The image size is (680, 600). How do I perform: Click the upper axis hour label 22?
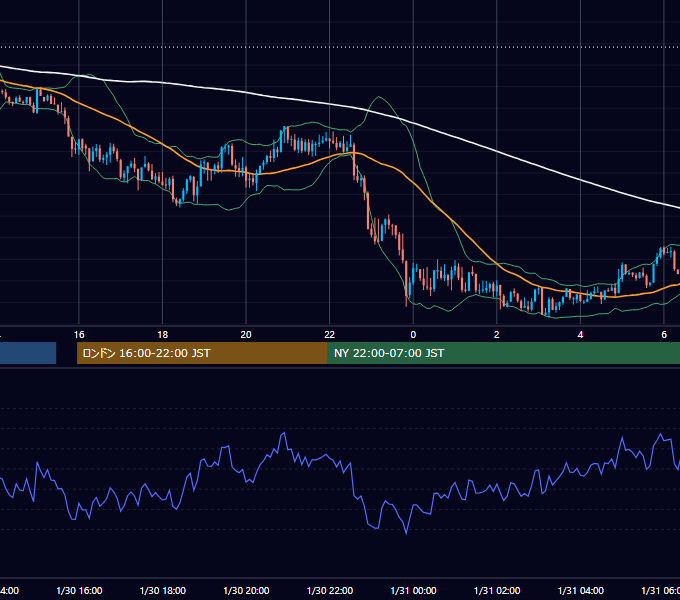point(330,335)
